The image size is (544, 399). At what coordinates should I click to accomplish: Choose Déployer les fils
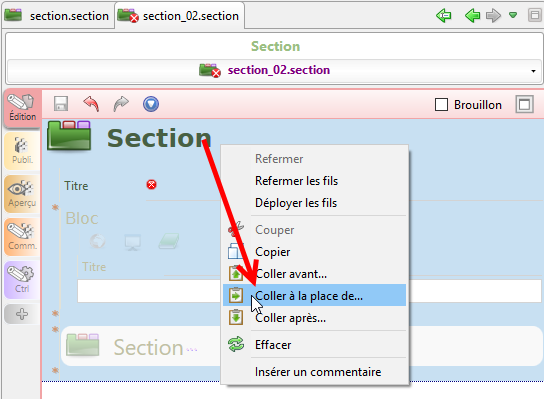315,203
